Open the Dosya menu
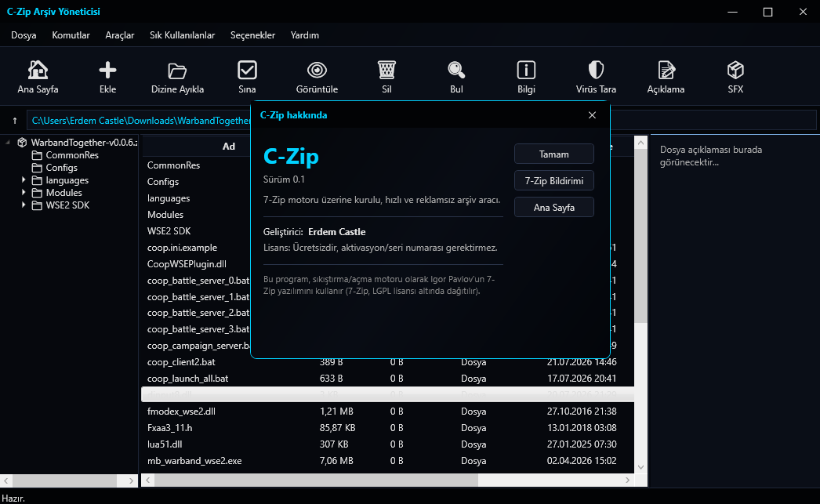Image resolution: width=820 pixels, height=504 pixels. 24,35
